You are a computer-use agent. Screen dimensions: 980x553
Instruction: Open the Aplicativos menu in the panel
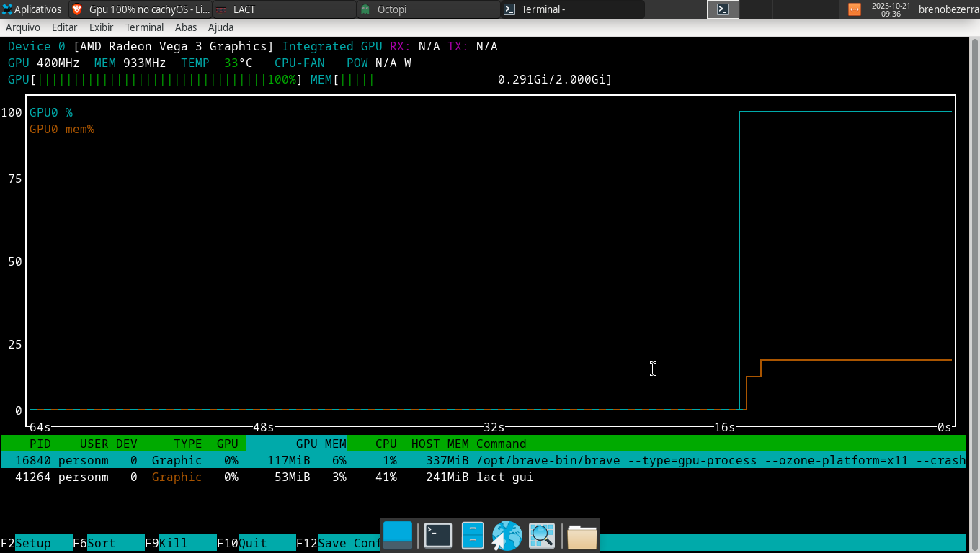(33, 9)
